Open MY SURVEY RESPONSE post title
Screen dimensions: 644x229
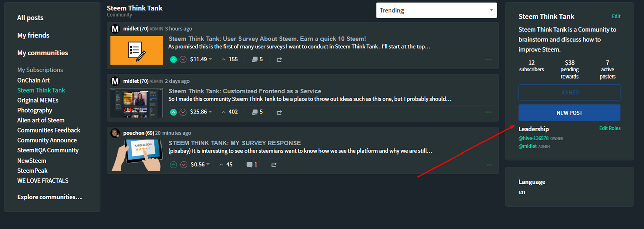pyautogui.click(x=235, y=143)
